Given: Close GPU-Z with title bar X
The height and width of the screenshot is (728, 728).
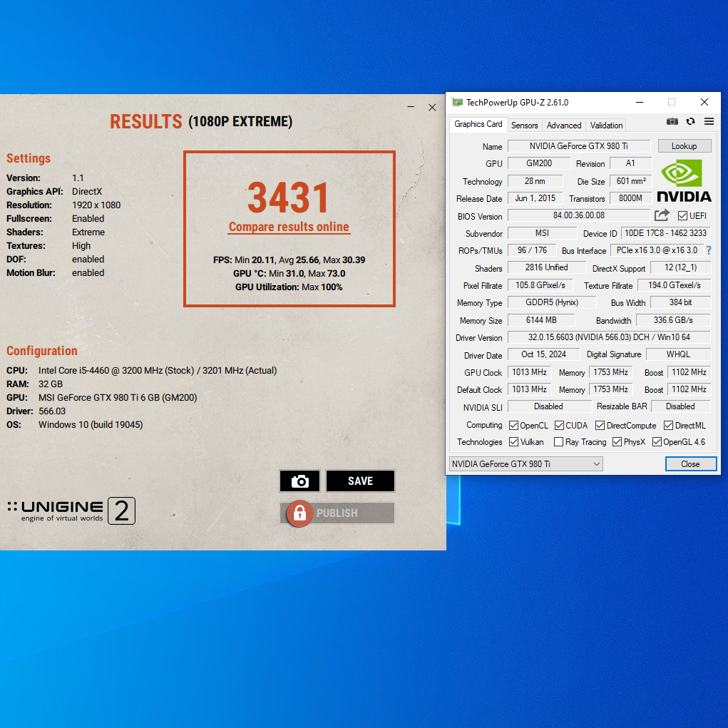Looking at the screenshot, I should [704, 102].
